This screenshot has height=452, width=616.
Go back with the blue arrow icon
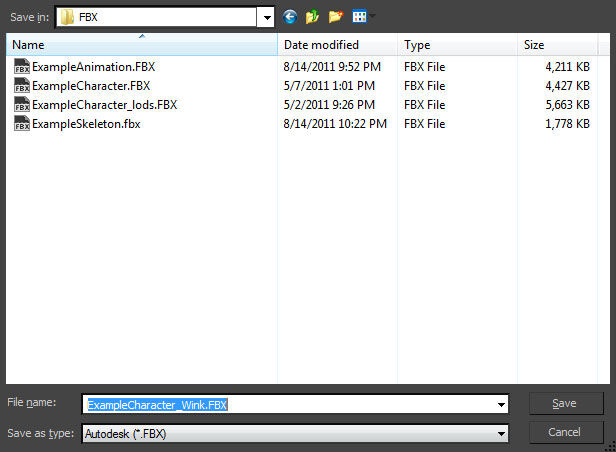[x=290, y=17]
